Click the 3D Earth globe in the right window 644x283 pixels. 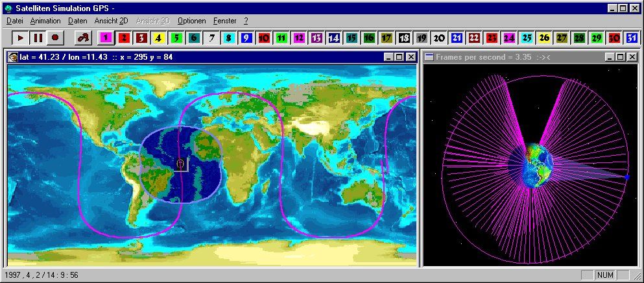point(538,166)
